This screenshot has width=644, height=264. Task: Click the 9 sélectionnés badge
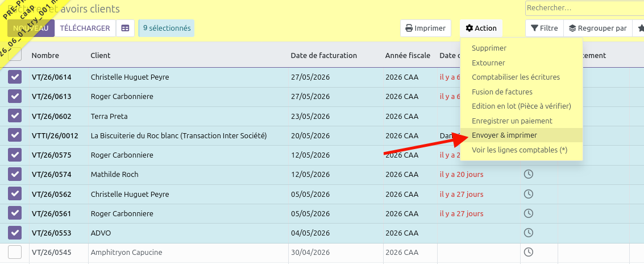[x=167, y=28]
